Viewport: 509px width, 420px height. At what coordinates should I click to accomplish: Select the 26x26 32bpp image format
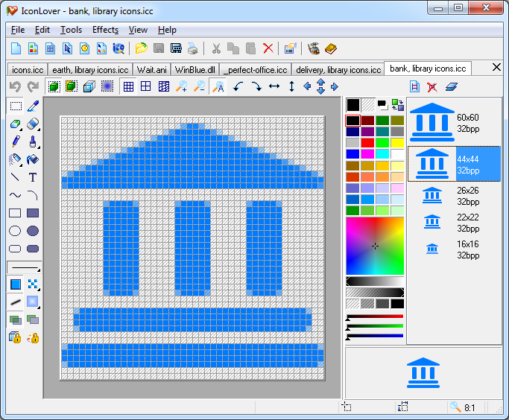pyautogui.click(x=454, y=196)
